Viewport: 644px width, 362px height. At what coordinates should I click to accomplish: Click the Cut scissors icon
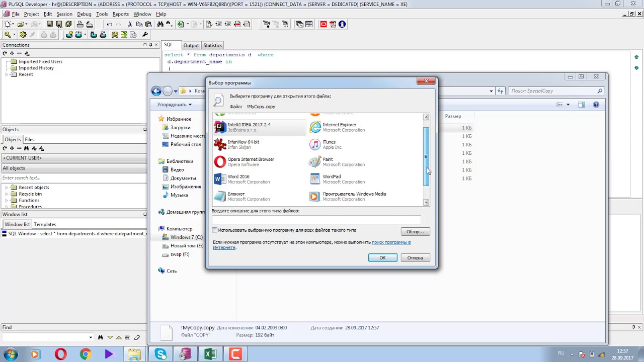130,24
